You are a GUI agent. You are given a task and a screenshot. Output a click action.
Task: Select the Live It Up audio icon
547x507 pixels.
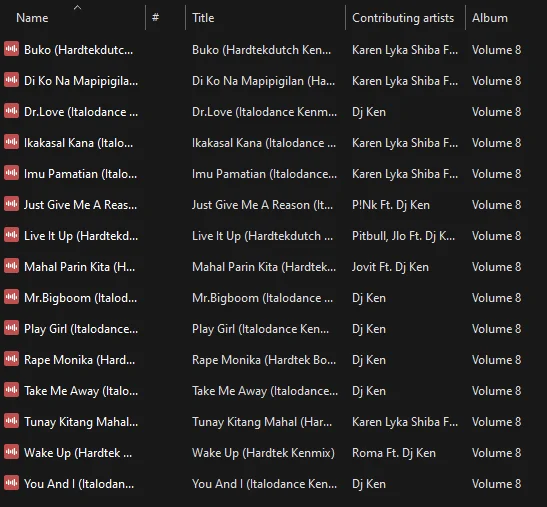point(12,235)
